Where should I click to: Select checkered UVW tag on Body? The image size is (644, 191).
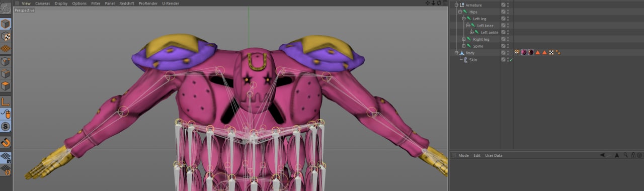point(551,52)
